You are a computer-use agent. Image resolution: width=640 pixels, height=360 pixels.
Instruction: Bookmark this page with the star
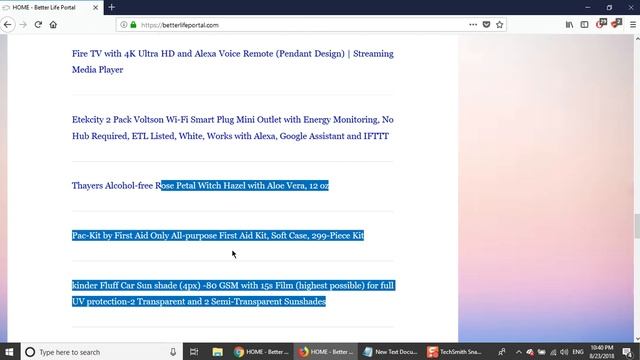point(499,24)
